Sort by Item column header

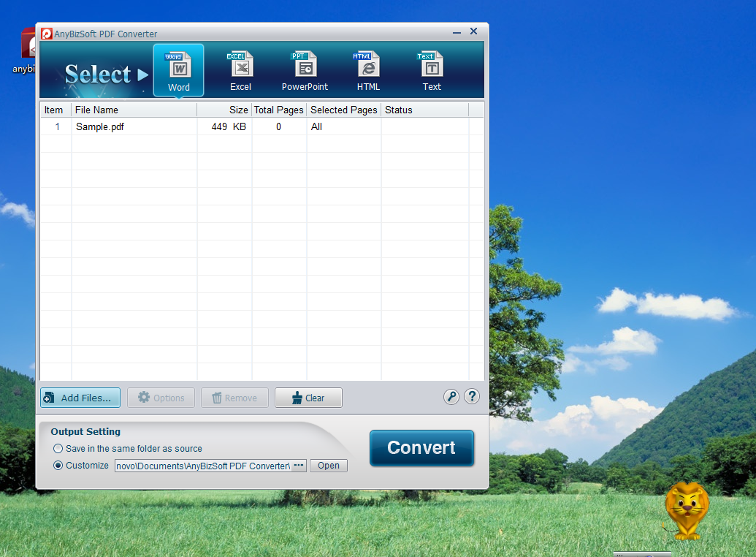pyautogui.click(x=56, y=110)
